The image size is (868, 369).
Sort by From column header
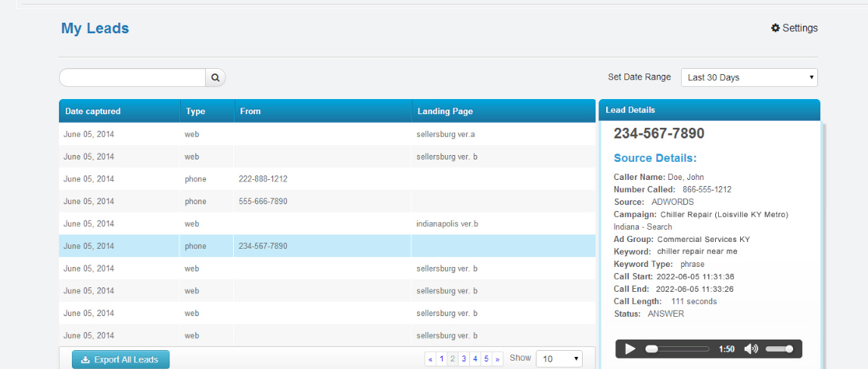pos(322,111)
